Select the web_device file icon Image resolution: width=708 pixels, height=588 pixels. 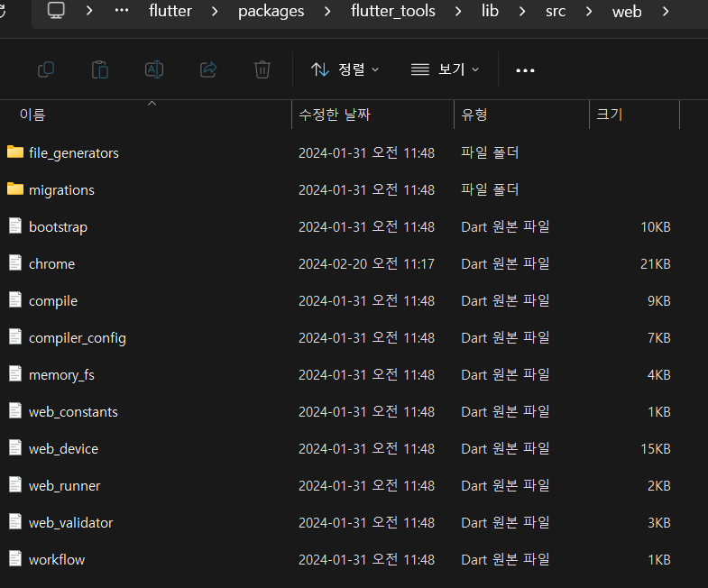point(15,447)
